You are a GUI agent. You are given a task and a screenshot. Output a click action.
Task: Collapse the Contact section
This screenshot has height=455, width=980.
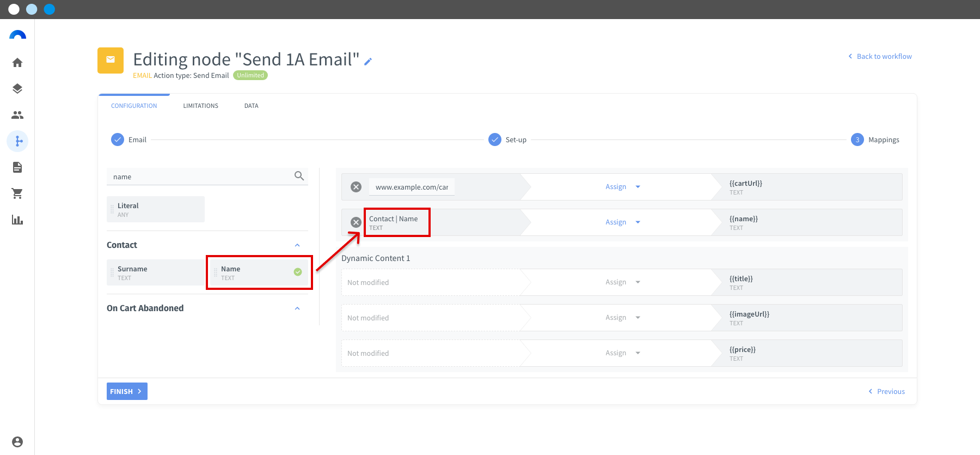coord(297,245)
